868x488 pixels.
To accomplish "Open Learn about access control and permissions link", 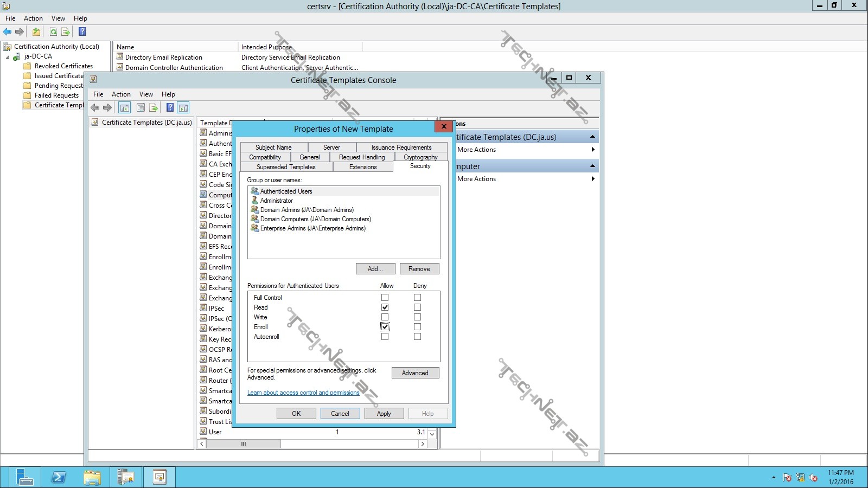I will (303, 393).
